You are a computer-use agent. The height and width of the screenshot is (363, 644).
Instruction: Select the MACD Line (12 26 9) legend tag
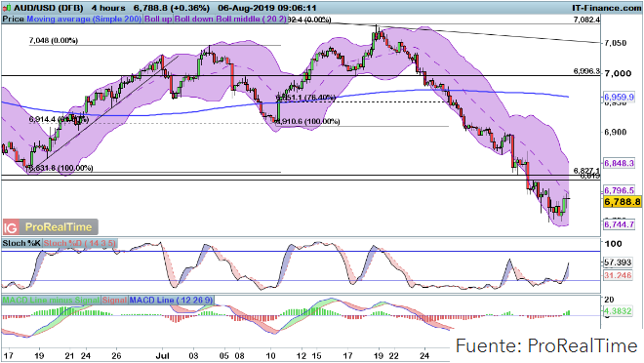[172, 301]
